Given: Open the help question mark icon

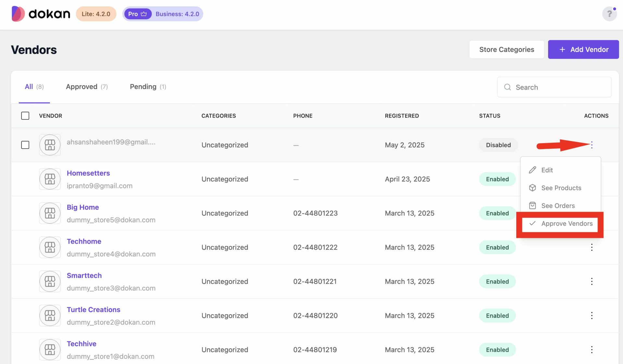Looking at the screenshot, I should tap(609, 14).
